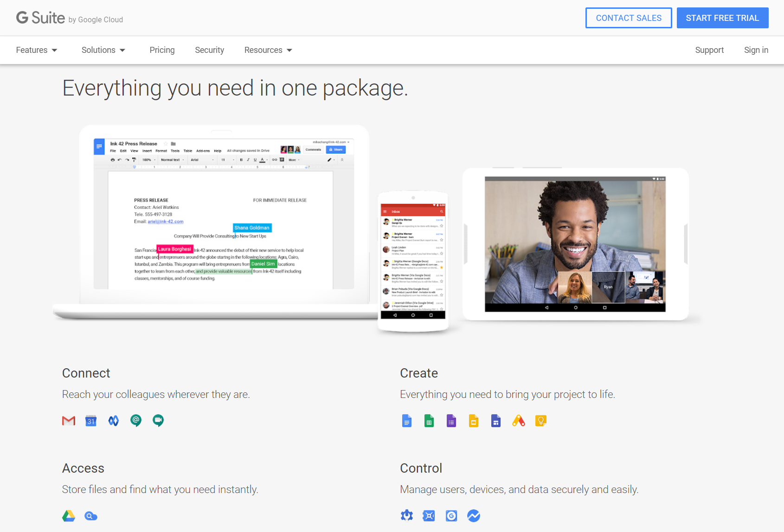The image size is (784, 532).
Task: Click "Store files and find what you need instantly."
Action: (x=160, y=489)
